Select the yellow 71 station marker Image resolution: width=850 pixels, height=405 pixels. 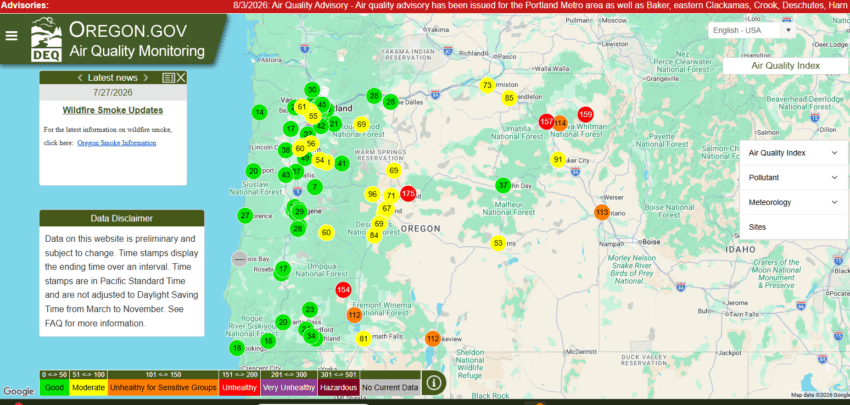[391, 196]
